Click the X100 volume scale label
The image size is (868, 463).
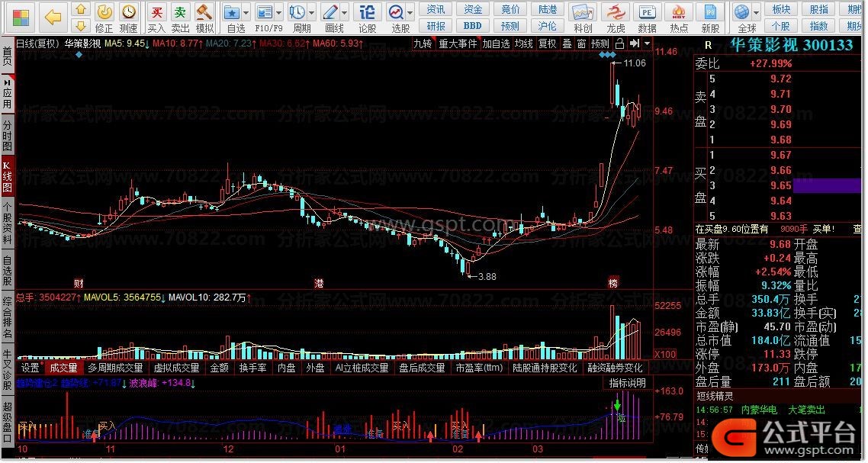pyautogui.click(x=665, y=355)
